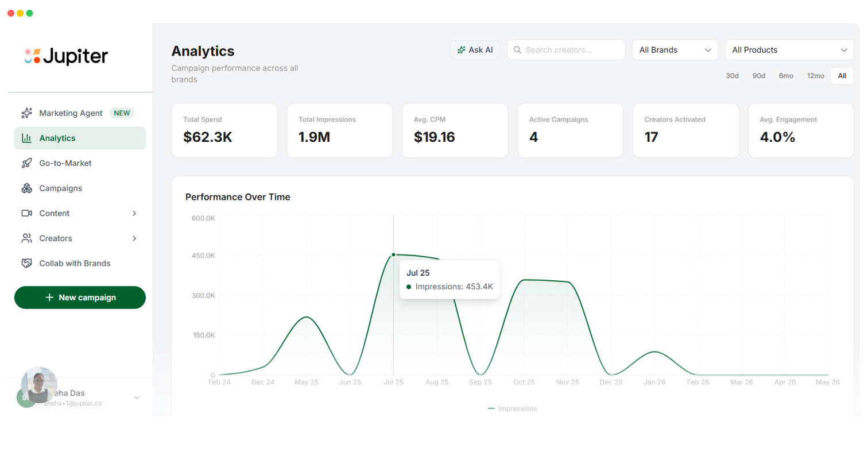Open Collab with Brands via handshake icon
The height and width of the screenshot is (456, 868).
[x=26, y=263]
